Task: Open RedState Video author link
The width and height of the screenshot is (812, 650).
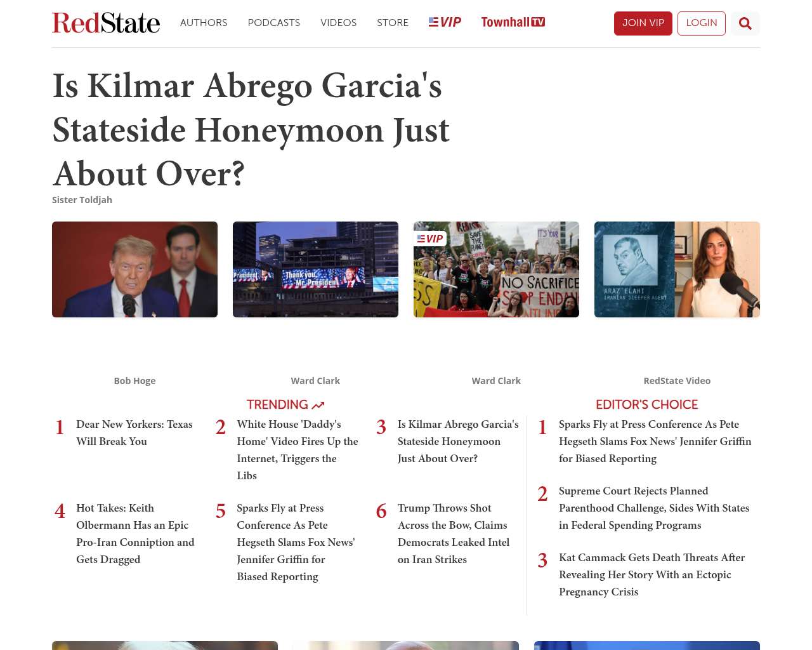Action: point(677,381)
